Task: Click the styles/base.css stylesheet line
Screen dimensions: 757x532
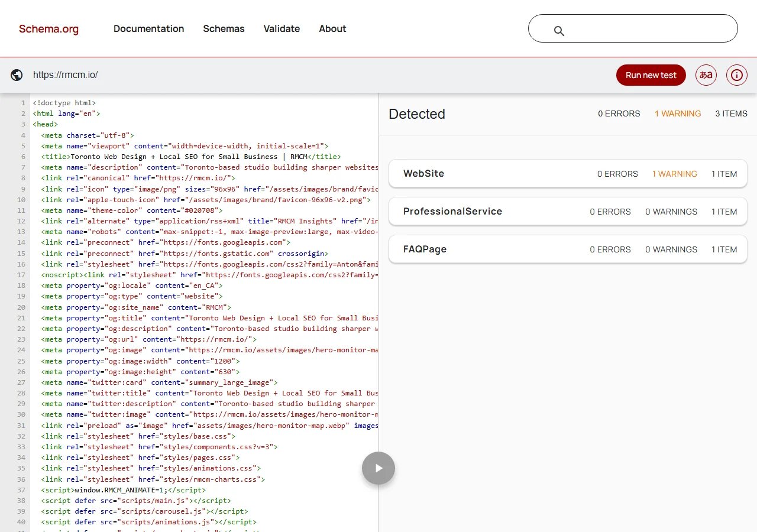Action: (x=138, y=436)
